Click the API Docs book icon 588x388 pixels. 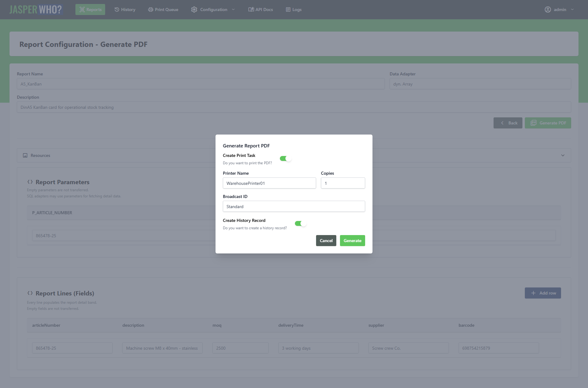(251, 10)
